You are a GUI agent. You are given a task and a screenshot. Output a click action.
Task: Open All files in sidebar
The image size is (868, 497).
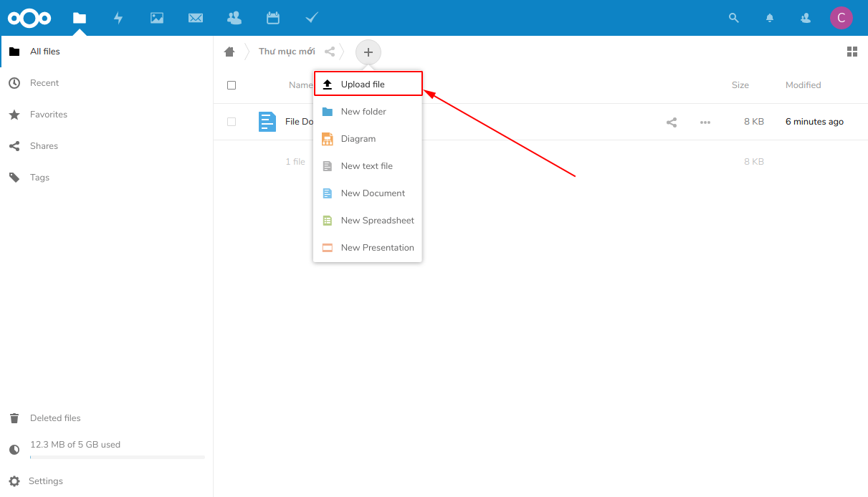tap(107, 52)
